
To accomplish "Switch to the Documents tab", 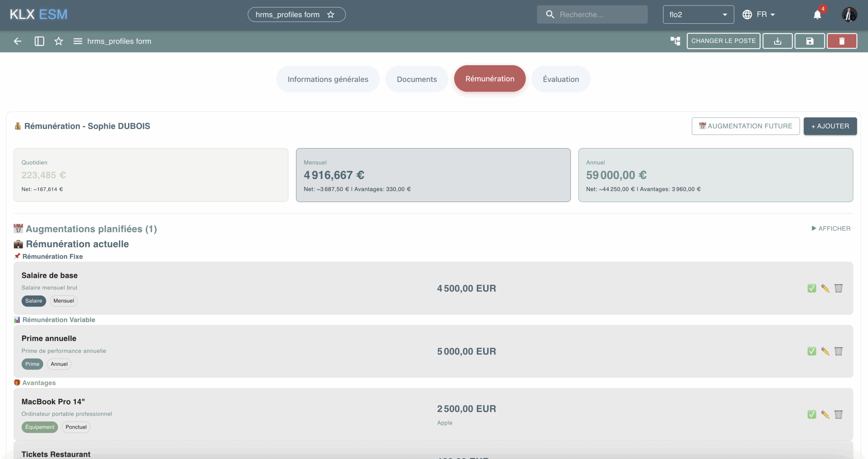I will 417,79.
